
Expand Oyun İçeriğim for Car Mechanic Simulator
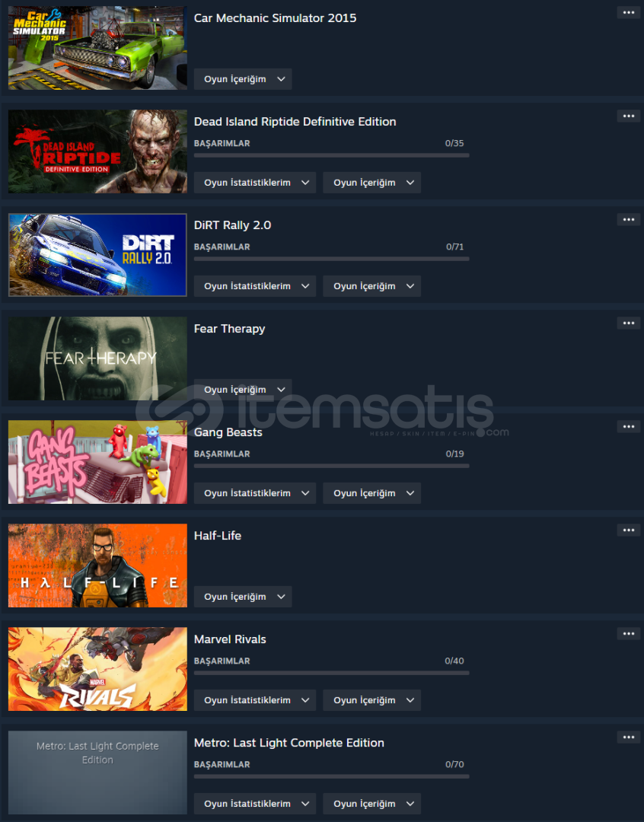tap(243, 79)
